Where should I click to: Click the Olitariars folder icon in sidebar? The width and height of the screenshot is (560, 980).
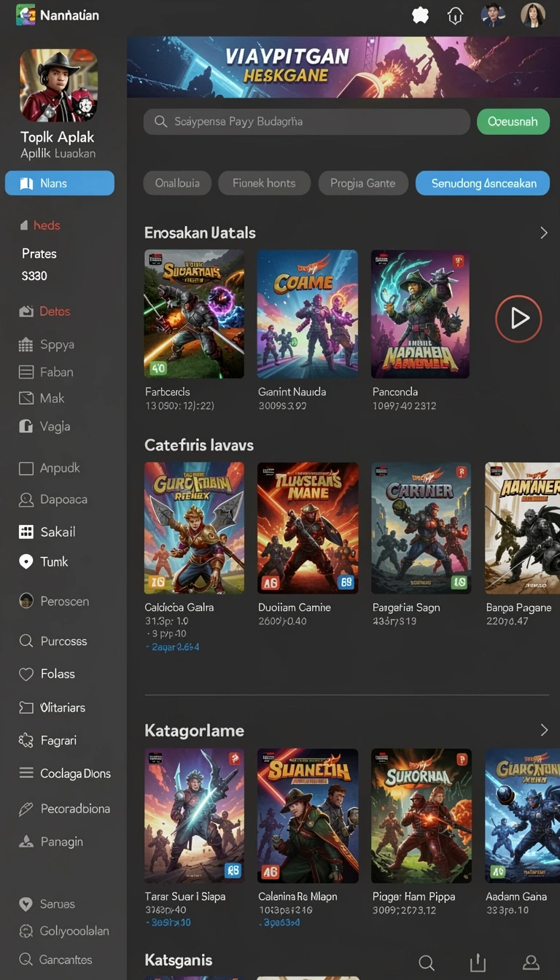point(26,707)
